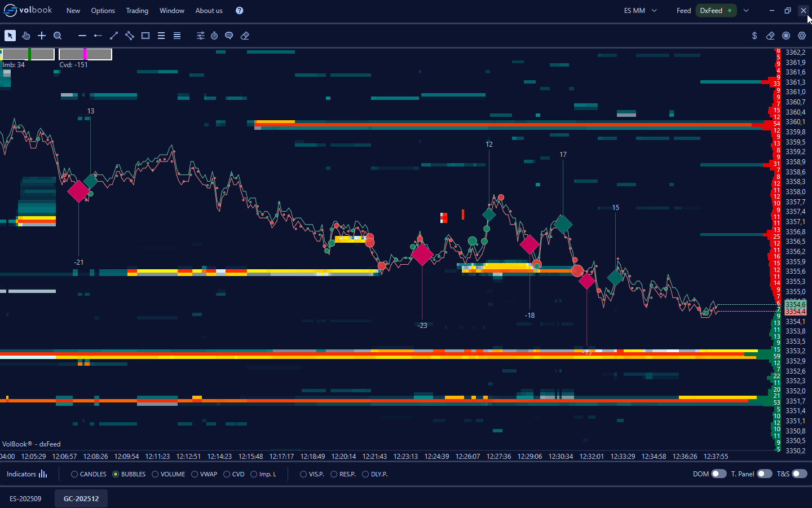The height and width of the screenshot is (508, 812).
Task: Open chart settings gear
Action: coord(802,36)
